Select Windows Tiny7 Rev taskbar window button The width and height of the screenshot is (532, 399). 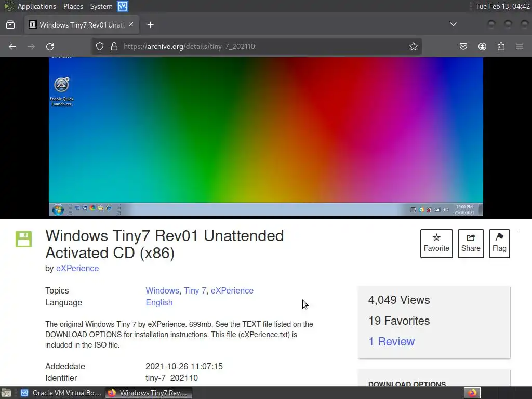click(x=149, y=393)
